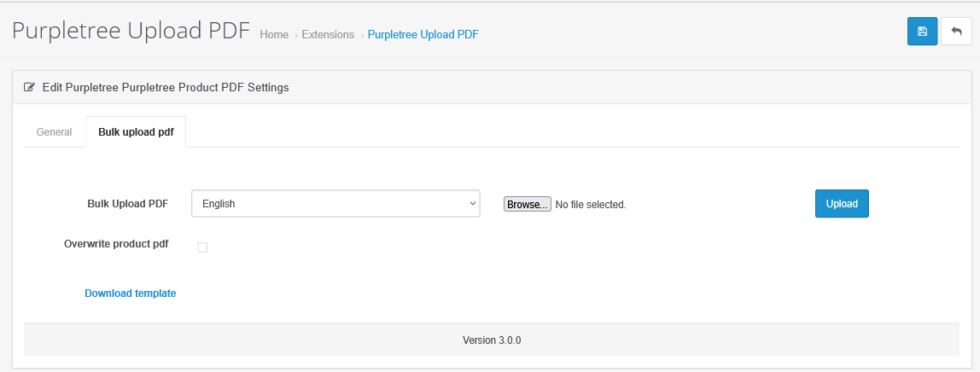This screenshot has height=372, width=980.
Task: Click the Purpletree Upload PDF page title
Action: point(131,31)
